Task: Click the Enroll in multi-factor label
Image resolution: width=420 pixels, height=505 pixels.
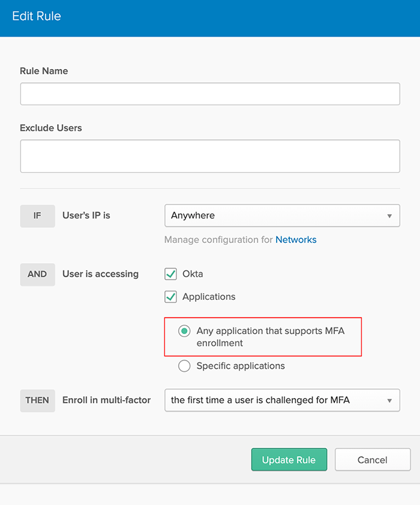Action: pos(107,400)
